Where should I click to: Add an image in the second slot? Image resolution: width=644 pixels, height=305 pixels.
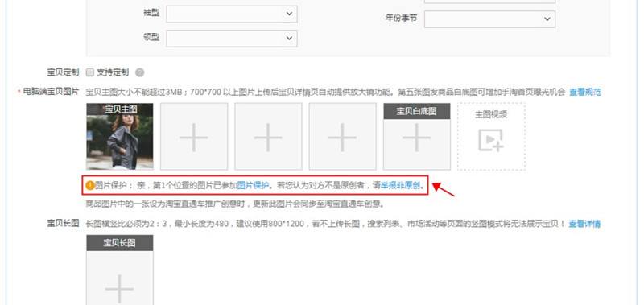point(194,136)
